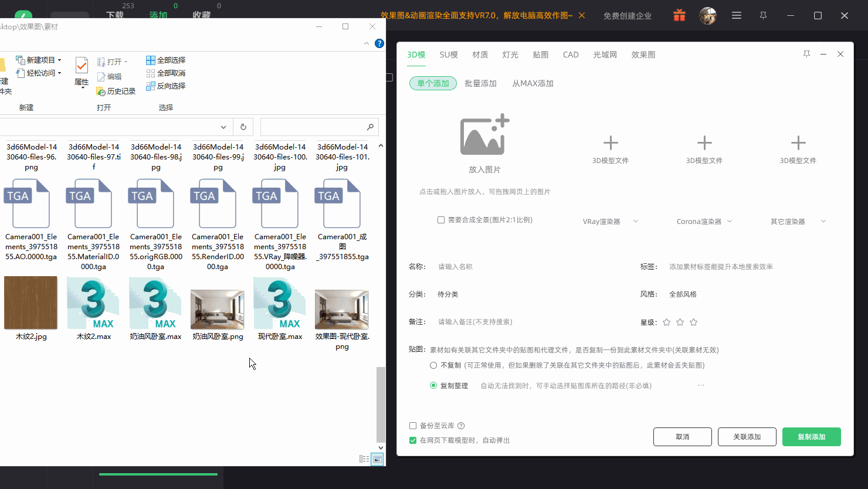Pin the main app window
The height and width of the screenshot is (489, 868).
point(763,16)
